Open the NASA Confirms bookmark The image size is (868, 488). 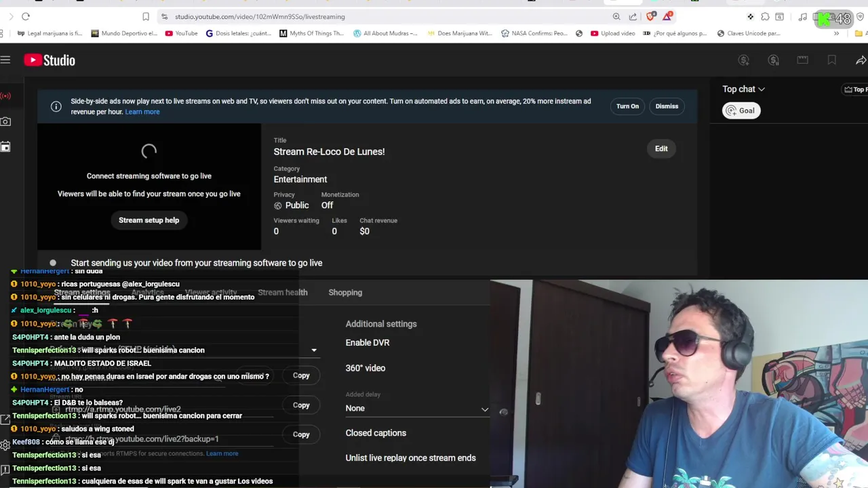[x=534, y=33]
